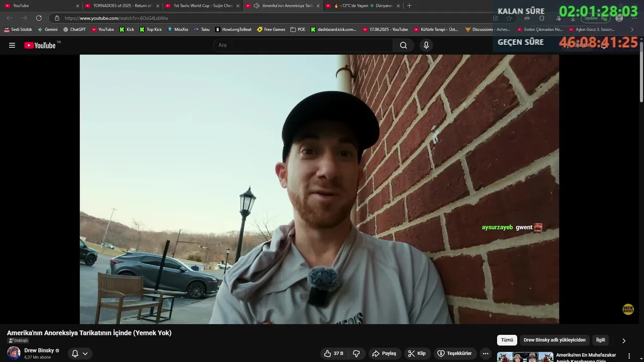Click the 6,37 Mn abone subscriber count

click(38, 357)
